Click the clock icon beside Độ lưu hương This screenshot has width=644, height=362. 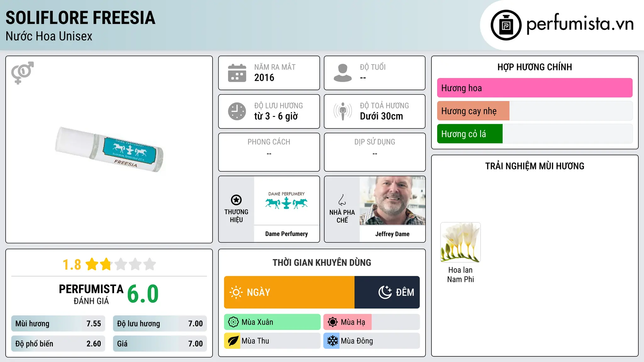[237, 111]
